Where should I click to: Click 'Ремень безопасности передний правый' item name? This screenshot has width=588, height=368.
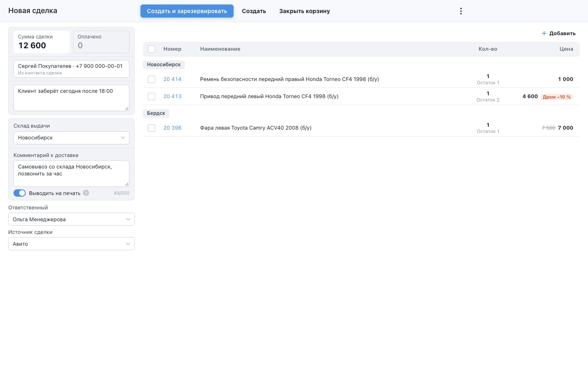(x=290, y=79)
